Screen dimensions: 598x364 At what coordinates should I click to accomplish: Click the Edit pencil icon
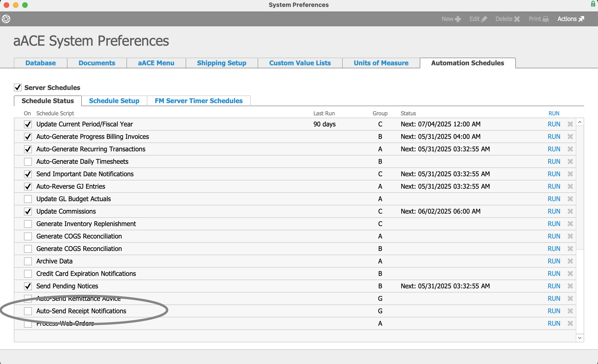click(x=484, y=19)
